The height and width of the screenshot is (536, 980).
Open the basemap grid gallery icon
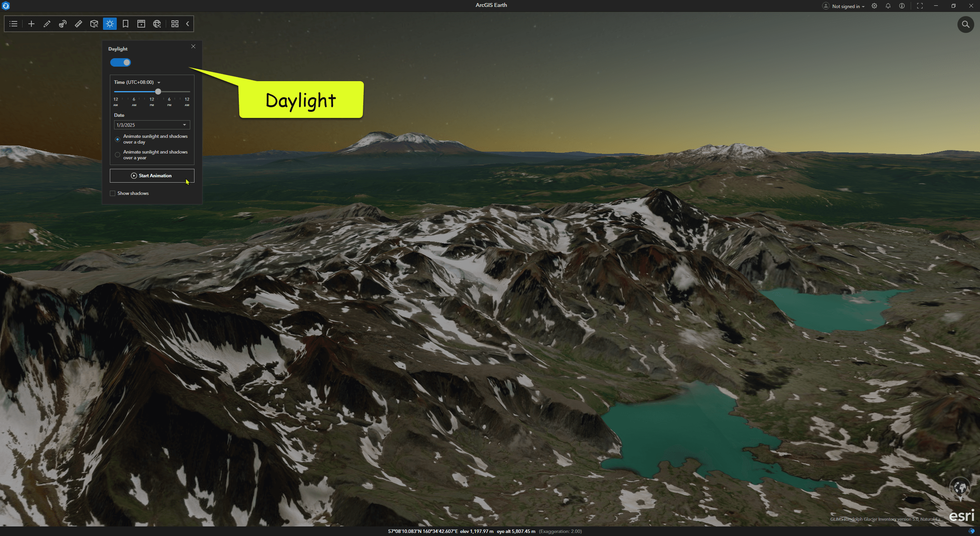click(x=175, y=24)
